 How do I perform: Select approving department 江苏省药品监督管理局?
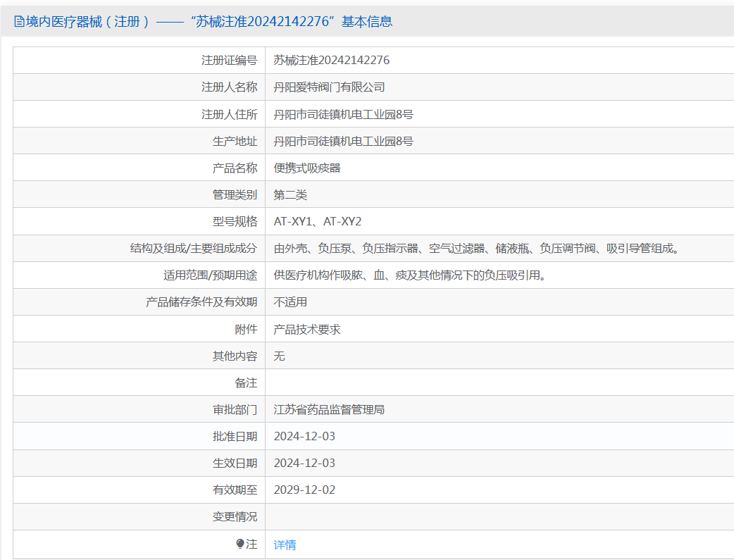pyautogui.click(x=329, y=409)
